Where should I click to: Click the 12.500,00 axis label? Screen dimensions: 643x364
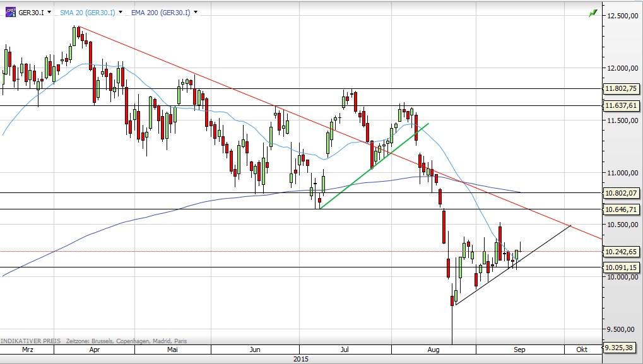point(623,16)
